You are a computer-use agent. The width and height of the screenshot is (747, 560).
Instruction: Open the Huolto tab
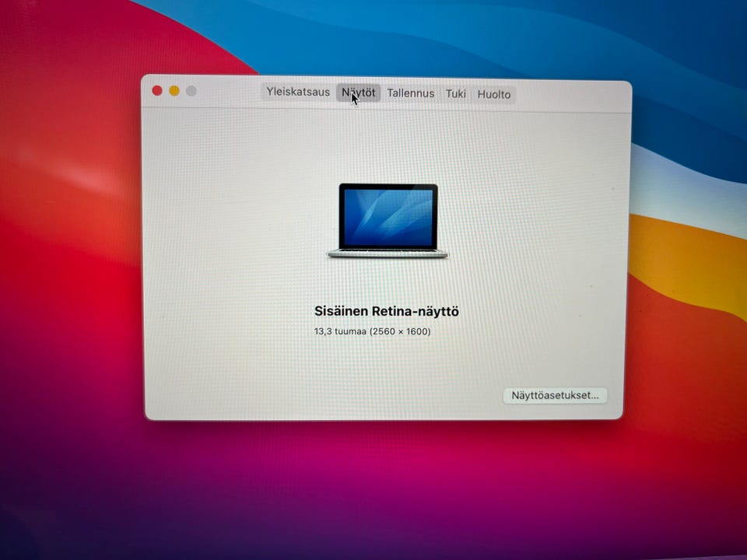click(x=494, y=94)
